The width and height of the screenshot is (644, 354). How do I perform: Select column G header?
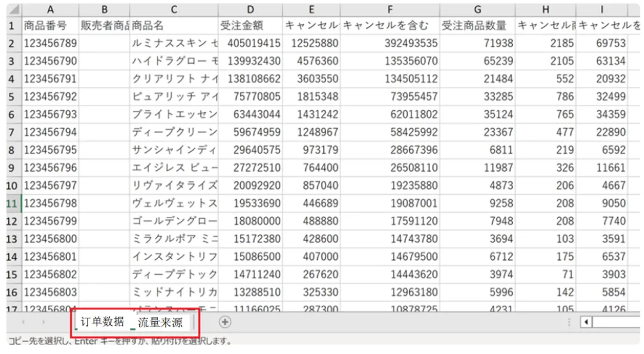477,10
